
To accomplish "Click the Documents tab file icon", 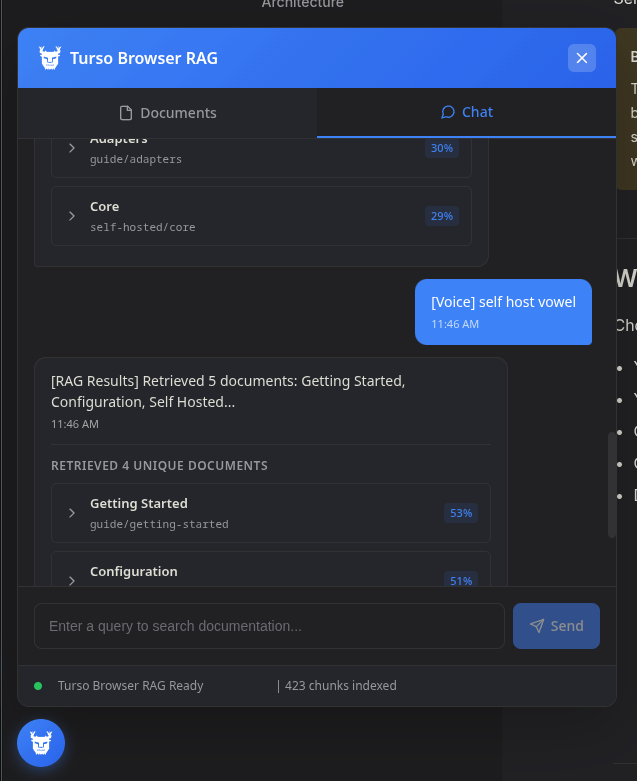I will (126, 113).
